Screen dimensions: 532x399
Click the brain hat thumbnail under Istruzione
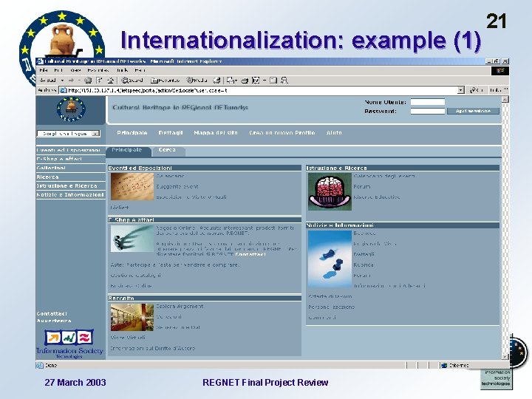pos(330,191)
